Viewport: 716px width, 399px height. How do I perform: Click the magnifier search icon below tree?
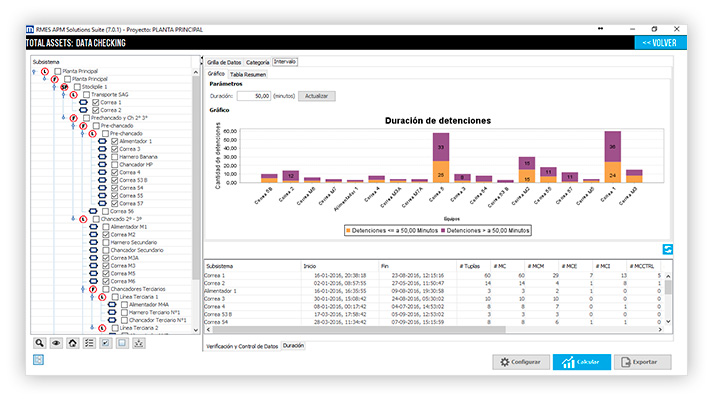(40, 343)
